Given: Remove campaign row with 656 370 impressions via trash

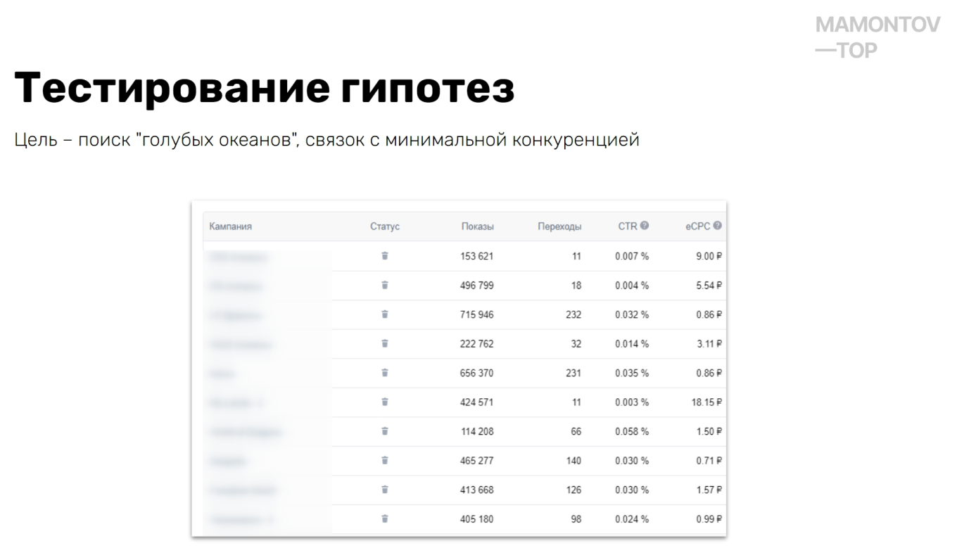Looking at the screenshot, I should tap(384, 373).
